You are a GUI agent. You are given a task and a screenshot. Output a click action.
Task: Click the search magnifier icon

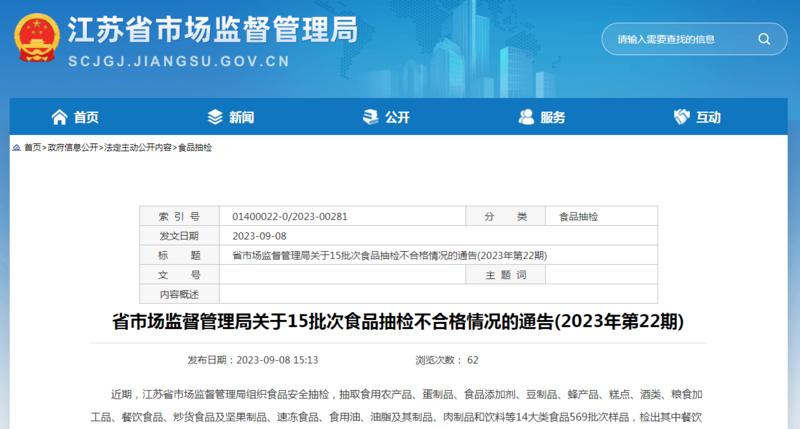click(x=764, y=39)
